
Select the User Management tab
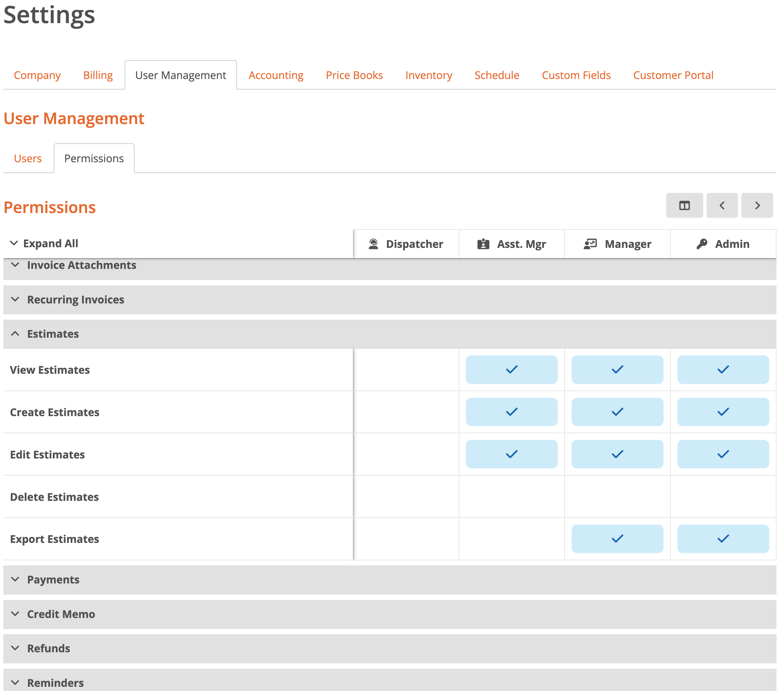[181, 75]
